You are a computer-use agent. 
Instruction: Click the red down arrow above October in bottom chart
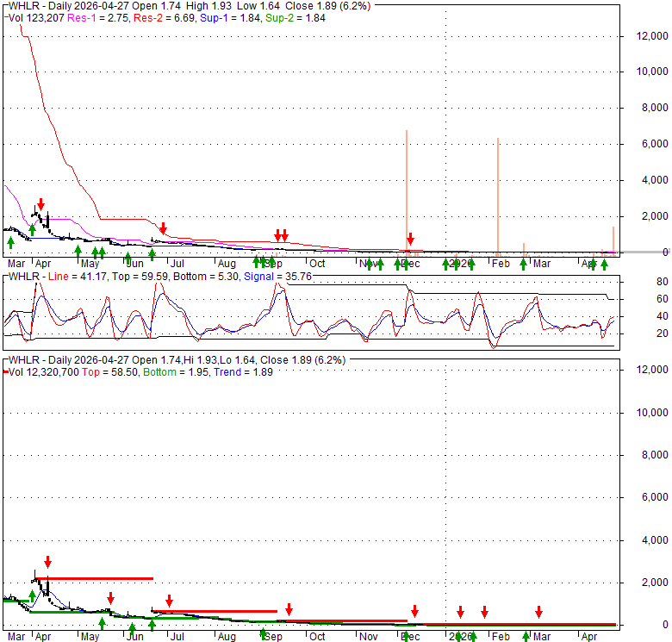tap(289, 609)
